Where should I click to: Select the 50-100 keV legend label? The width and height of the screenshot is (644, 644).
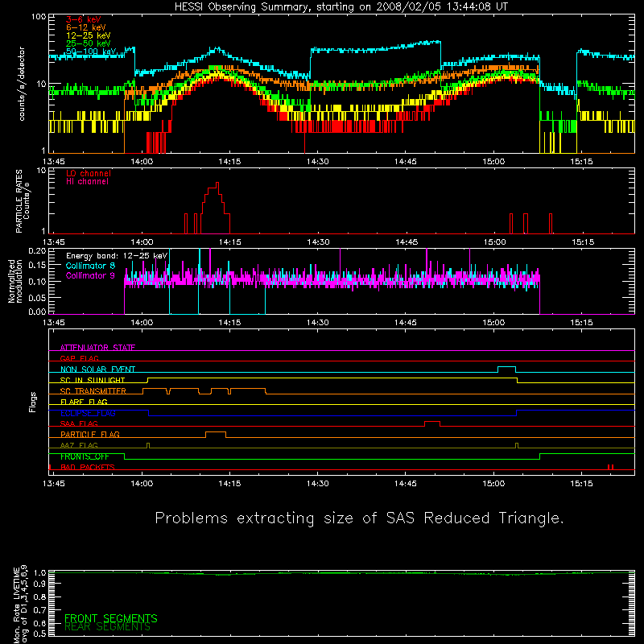(91, 52)
